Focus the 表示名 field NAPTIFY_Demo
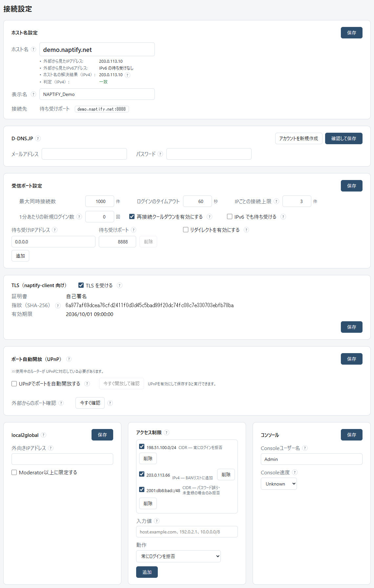This screenshot has height=588, width=374. (97, 94)
